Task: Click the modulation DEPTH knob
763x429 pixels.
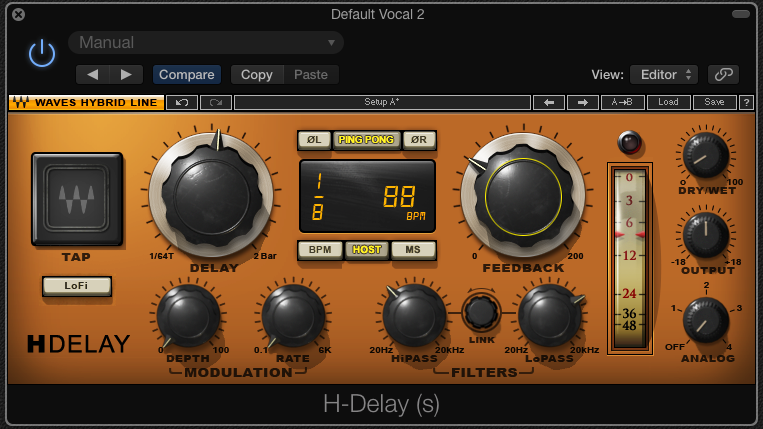Action: pos(188,317)
